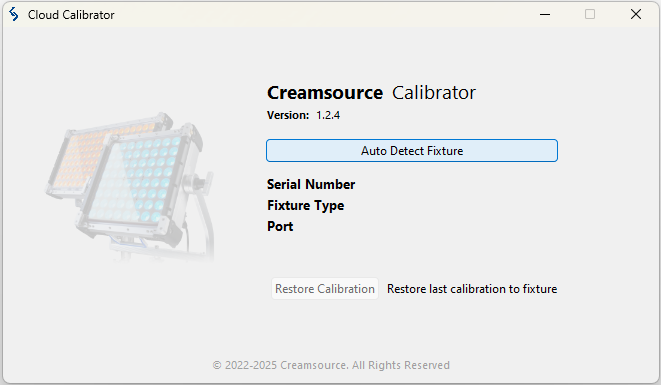The image size is (661, 385).
Task: Close the Cloud Calibrator window
Action: [636, 14]
